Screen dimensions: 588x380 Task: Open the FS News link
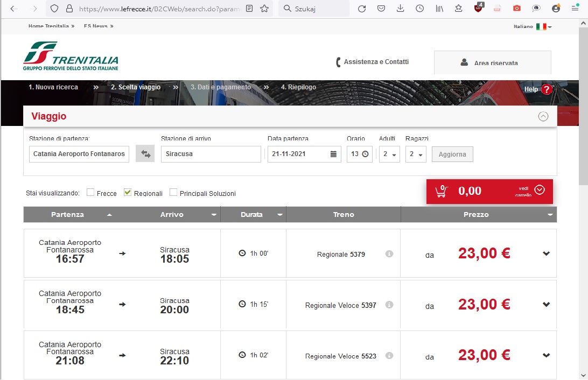[x=99, y=26]
